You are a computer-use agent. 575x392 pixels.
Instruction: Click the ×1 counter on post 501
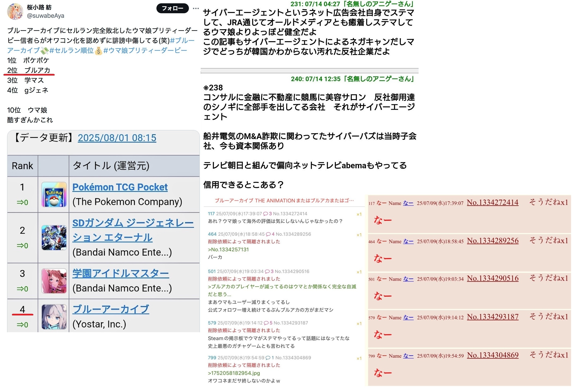pos(359,272)
